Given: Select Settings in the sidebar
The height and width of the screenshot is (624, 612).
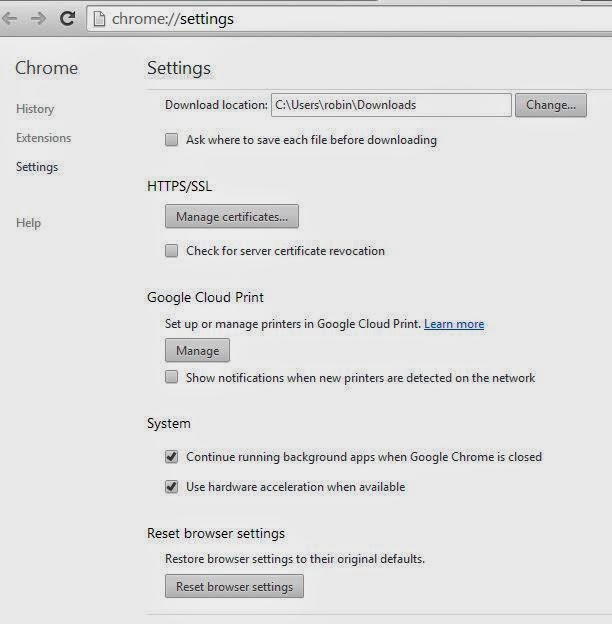Looking at the screenshot, I should pyautogui.click(x=37, y=167).
